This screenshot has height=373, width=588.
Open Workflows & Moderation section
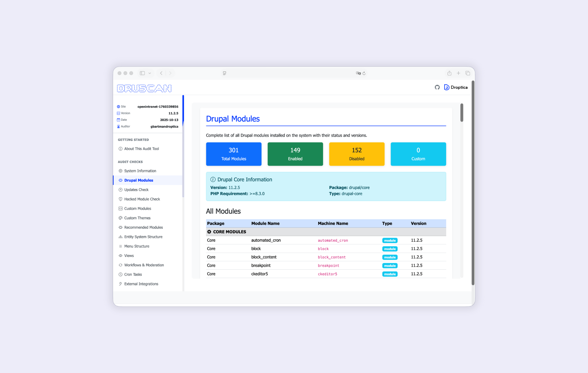tap(144, 265)
